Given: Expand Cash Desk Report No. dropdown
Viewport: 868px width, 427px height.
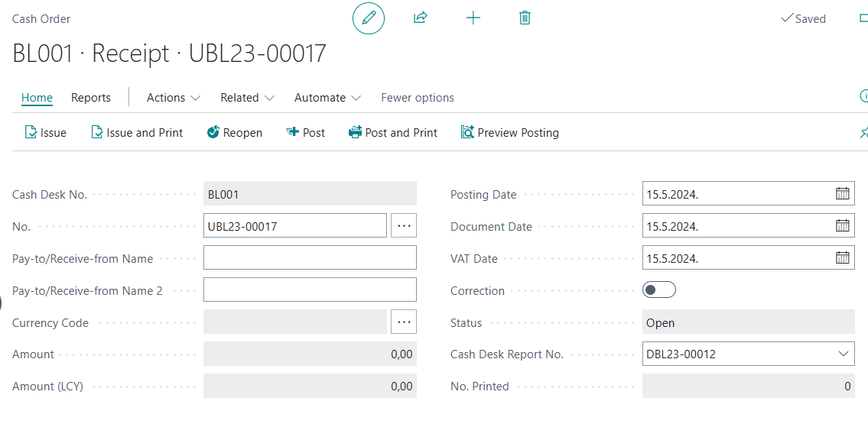Looking at the screenshot, I should 843,354.
